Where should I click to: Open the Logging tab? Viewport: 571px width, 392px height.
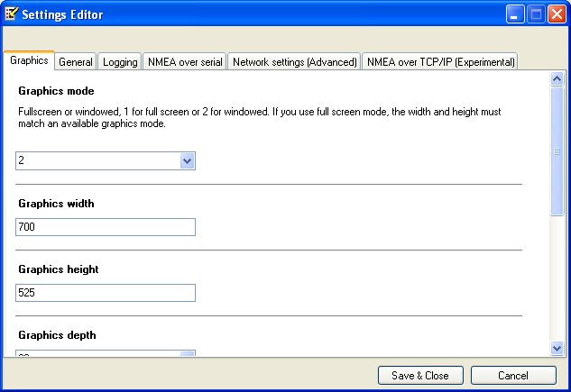(x=120, y=62)
